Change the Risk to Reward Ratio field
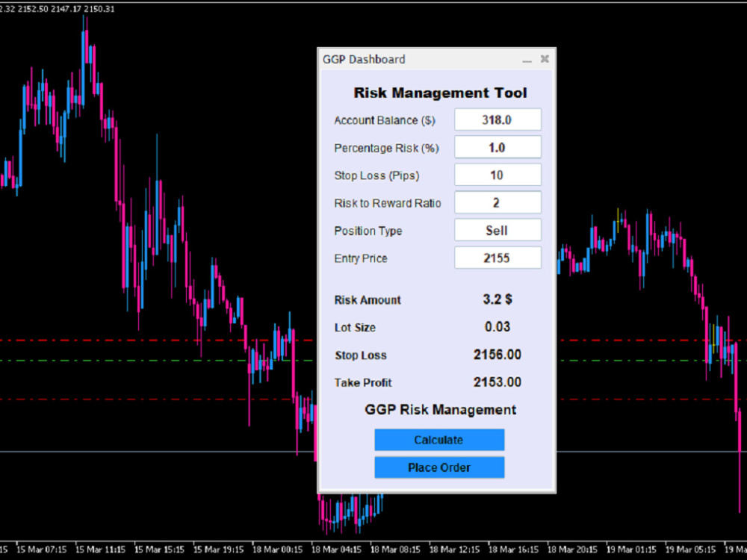The width and height of the screenshot is (747, 560). pos(498,202)
